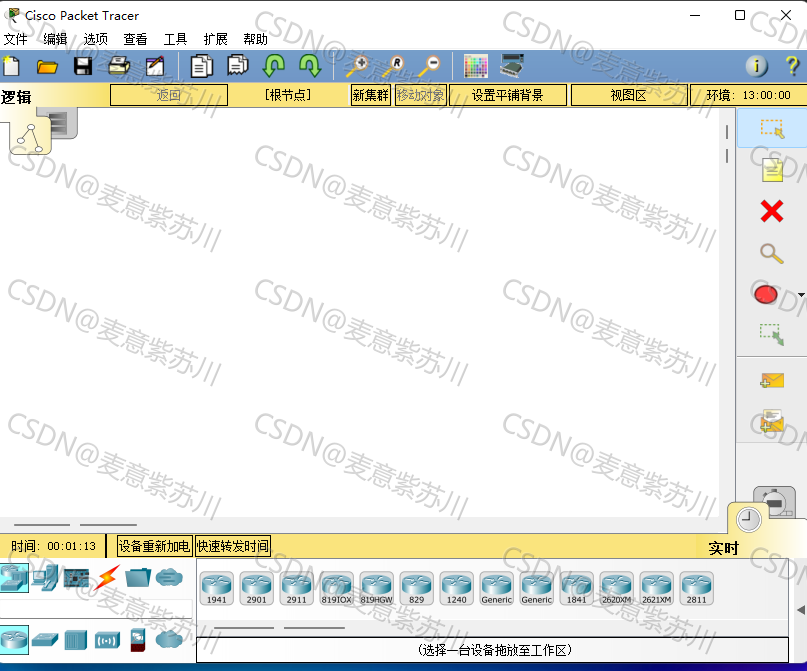Viewport: 807px width, 671px height.
Task: Switch to Realtime mode clock tab
Action: (x=749, y=519)
